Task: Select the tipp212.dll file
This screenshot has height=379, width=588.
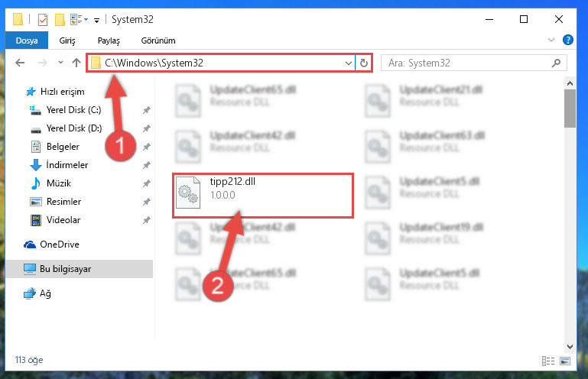Action: [x=263, y=196]
